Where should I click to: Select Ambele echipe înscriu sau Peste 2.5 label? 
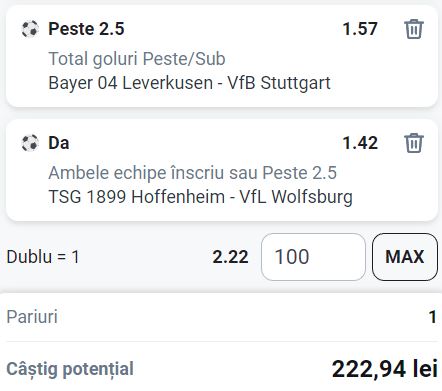coord(192,173)
